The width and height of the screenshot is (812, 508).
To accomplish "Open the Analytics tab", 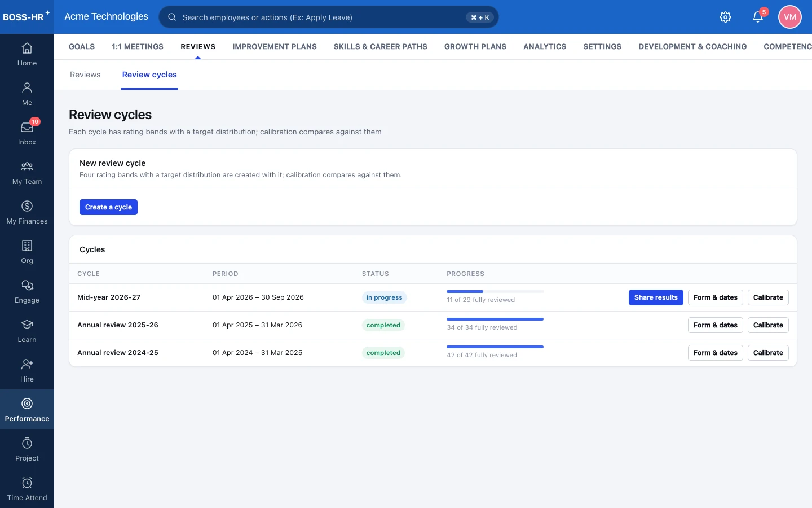I will 545,46.
